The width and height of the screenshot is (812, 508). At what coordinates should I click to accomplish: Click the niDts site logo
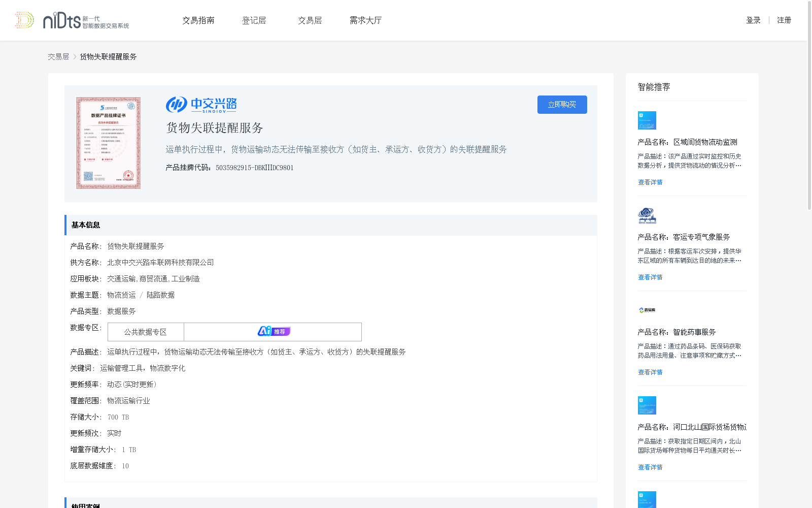[x=72, y=20]
